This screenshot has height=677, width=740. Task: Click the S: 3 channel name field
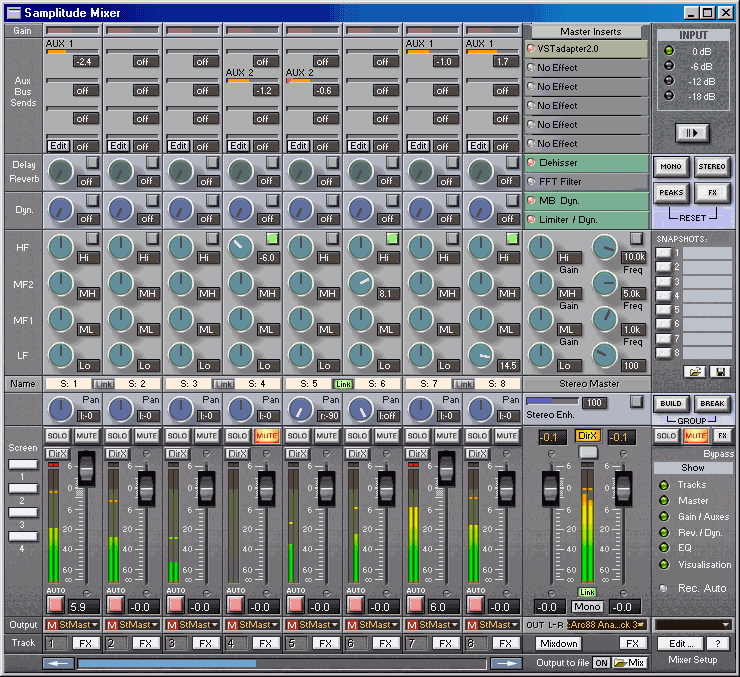coord(188,384)
